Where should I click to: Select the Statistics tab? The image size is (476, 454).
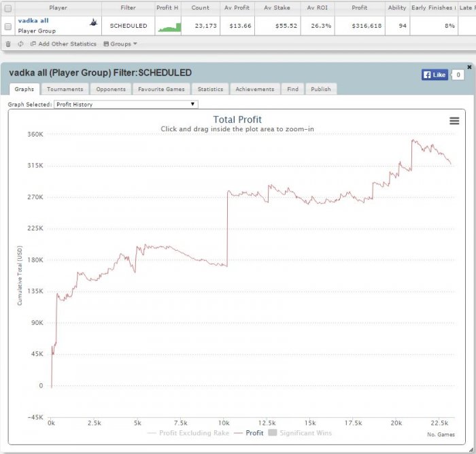pos(210,89)
